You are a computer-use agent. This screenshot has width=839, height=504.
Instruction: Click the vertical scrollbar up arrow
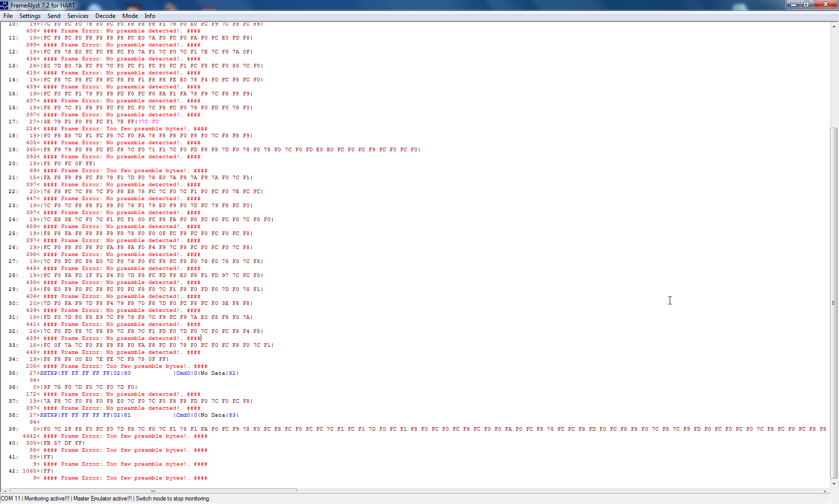[834, 26]
